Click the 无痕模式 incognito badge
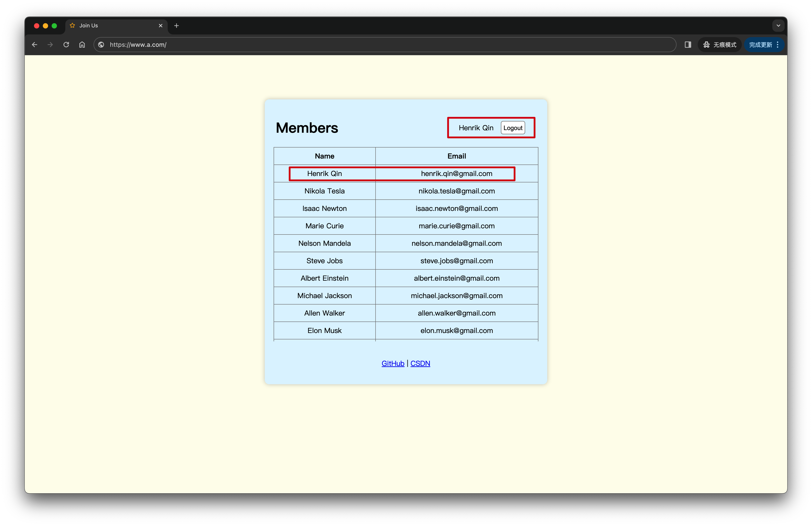Image resolution: width=812 pixels, height=526 pixels. coord(719,44)
